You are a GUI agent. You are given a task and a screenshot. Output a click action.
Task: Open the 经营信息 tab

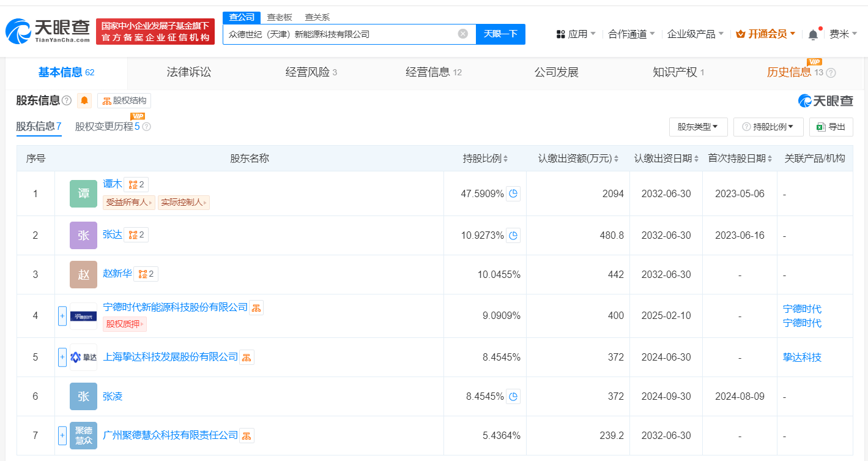(434, 72)
